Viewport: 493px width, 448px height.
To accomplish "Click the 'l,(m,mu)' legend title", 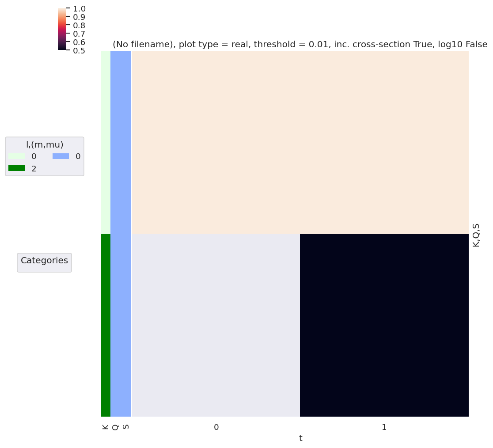I will coord(45,144).
